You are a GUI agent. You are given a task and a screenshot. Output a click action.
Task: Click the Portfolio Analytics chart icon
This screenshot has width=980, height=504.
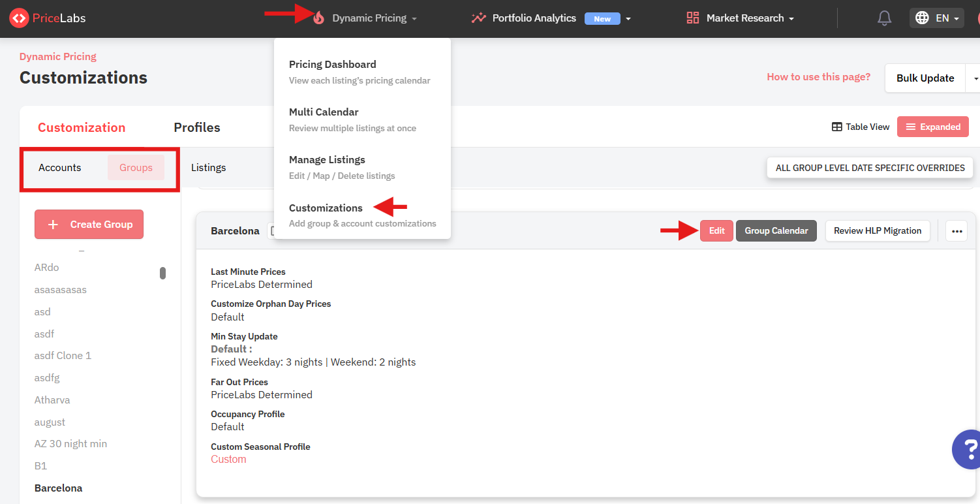(x=479, y=18)
